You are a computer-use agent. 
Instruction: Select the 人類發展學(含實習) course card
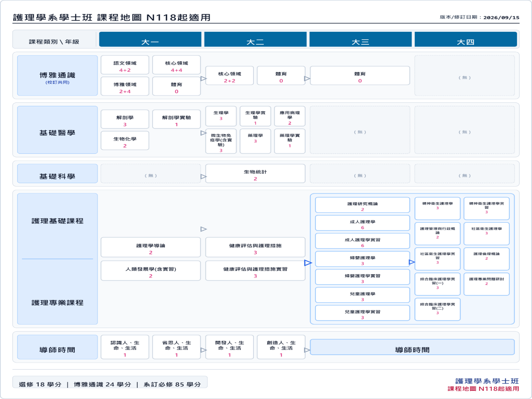151,271
